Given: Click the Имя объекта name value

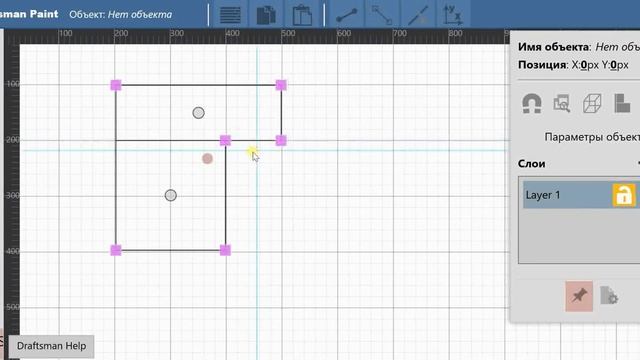Looking at the screenshot, I should click(617, 47).
